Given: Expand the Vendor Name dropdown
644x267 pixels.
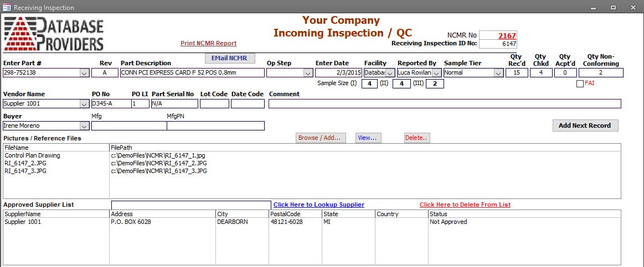Looking at the screenshot, I should (84, 104).
